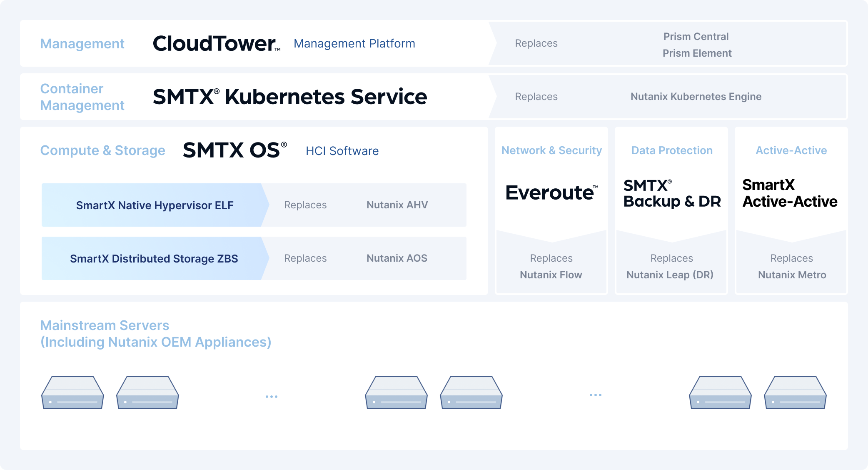
Task: Click the Container Management heading
Action: tap(82, 97)
